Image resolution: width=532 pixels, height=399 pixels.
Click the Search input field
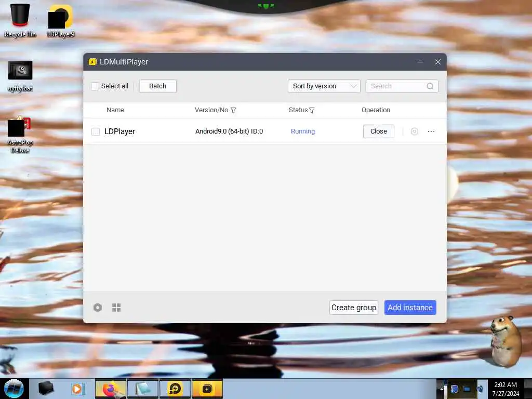point(402,86)
